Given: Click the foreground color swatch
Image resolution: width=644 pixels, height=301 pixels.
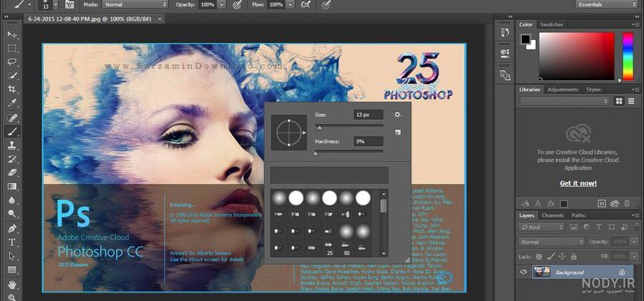Looking at the screenshot, I should [x=525, y=39].
